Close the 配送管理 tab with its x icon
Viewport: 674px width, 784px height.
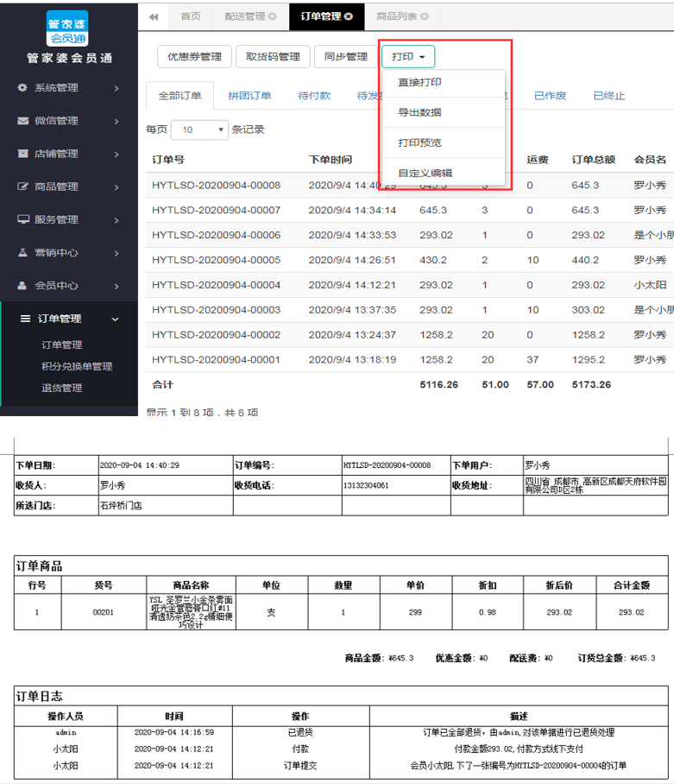point(273,16)
